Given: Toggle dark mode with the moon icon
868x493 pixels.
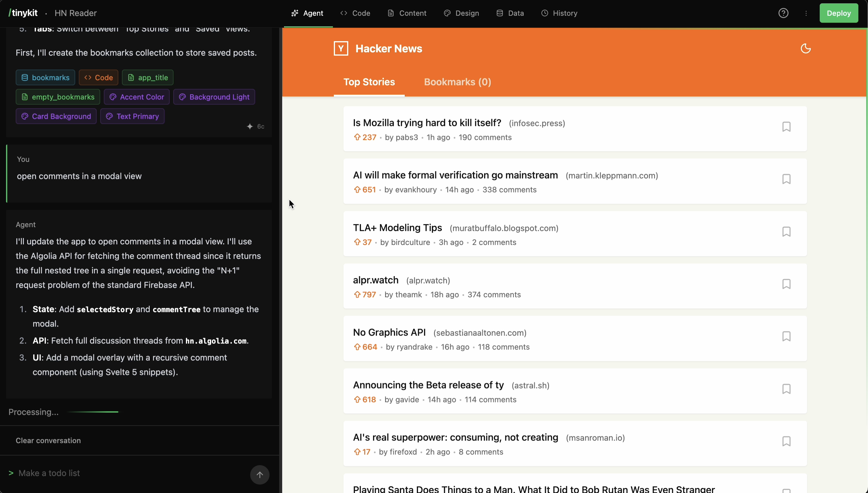Looking at the screenshot, I should click(x=806, y=48).
